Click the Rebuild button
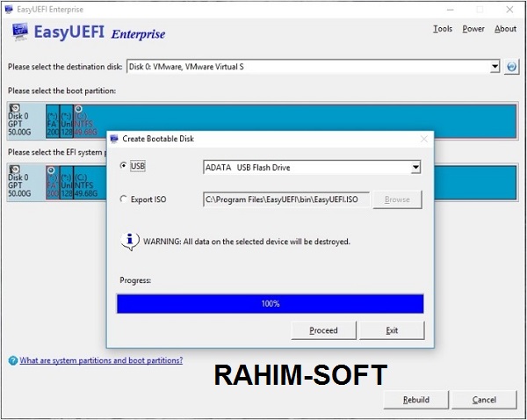Viewport: 527px width, 420px height. [416, 400]
